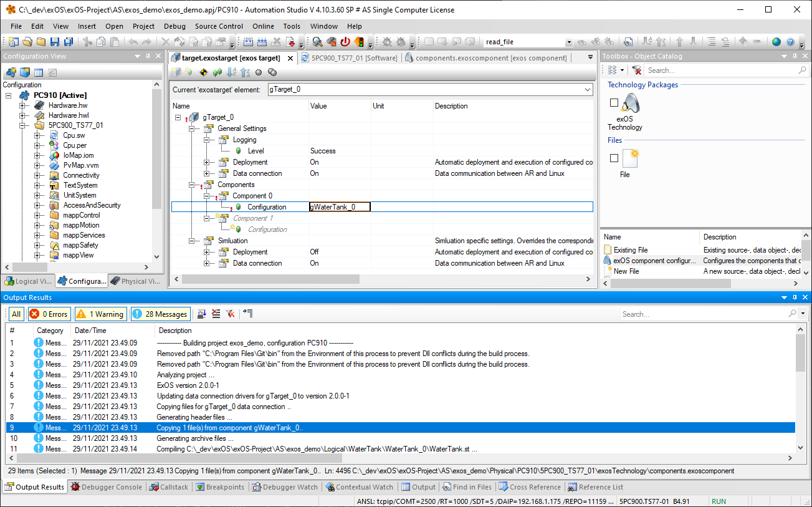Open the Source Control menu
The image size is (812, 507).
coord(219,26)
